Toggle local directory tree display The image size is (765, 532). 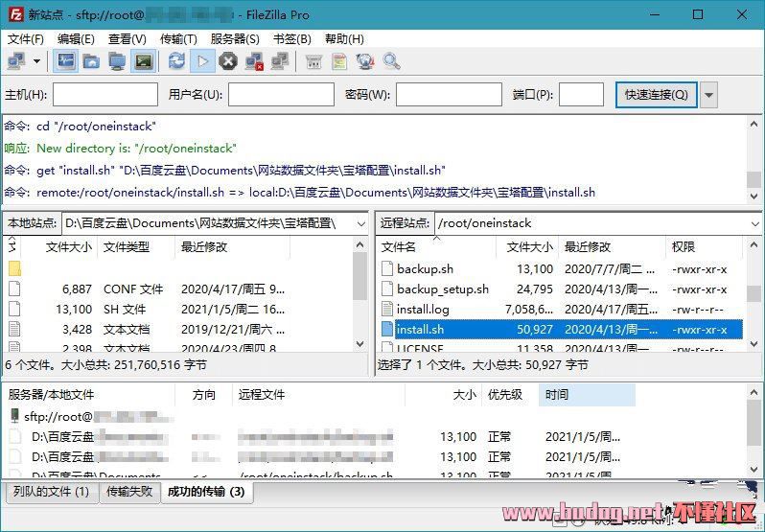click(91, 62)
